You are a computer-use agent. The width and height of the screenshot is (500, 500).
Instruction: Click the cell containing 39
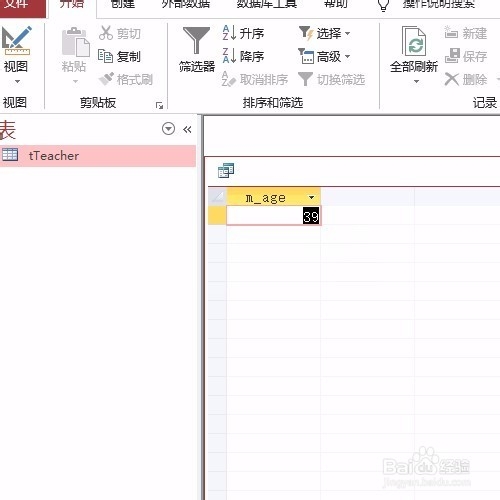click(x=274, y=216)
